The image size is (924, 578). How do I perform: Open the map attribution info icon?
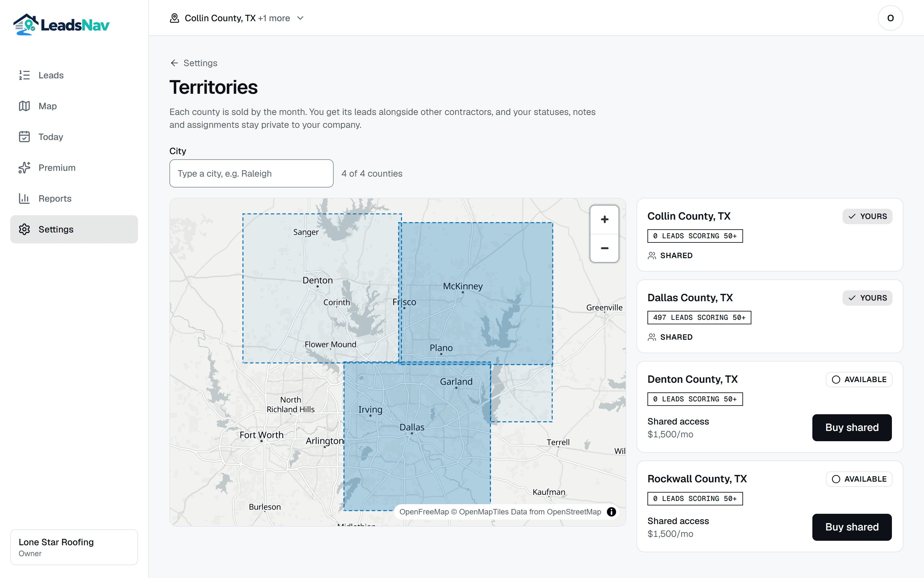[x=611, y=512]
